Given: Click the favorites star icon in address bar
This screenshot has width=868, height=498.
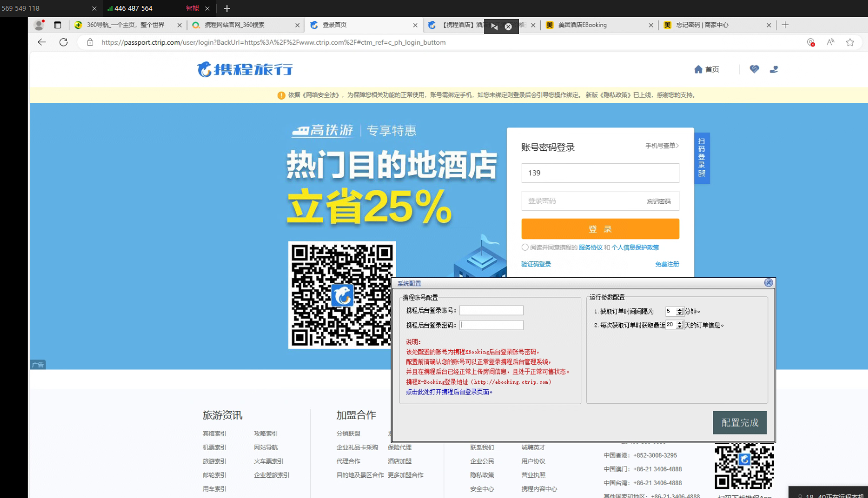Looking at the screenshot, I should pyautogui.click(x=850, y=42).
